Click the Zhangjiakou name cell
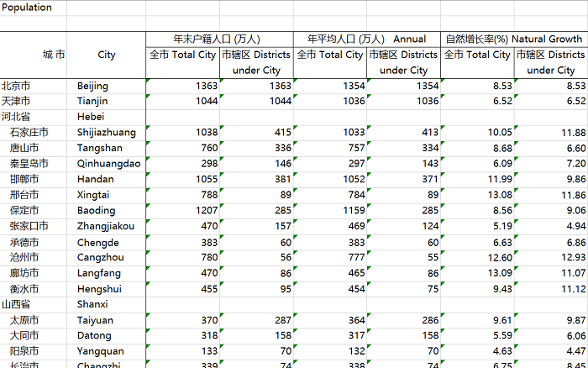This screenshot has height=368, width=588. (x=107, y=226)
